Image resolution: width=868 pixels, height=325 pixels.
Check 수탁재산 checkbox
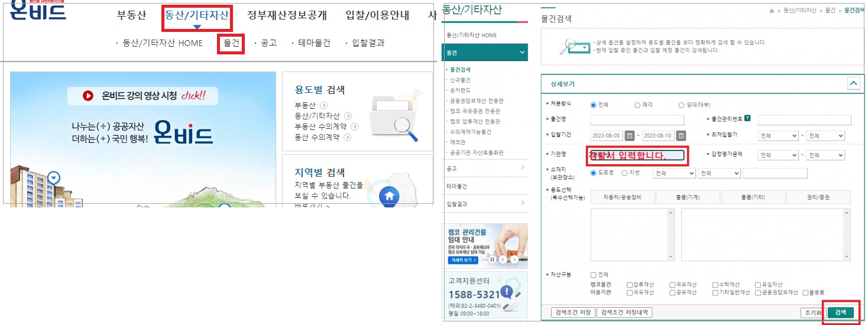715,284
